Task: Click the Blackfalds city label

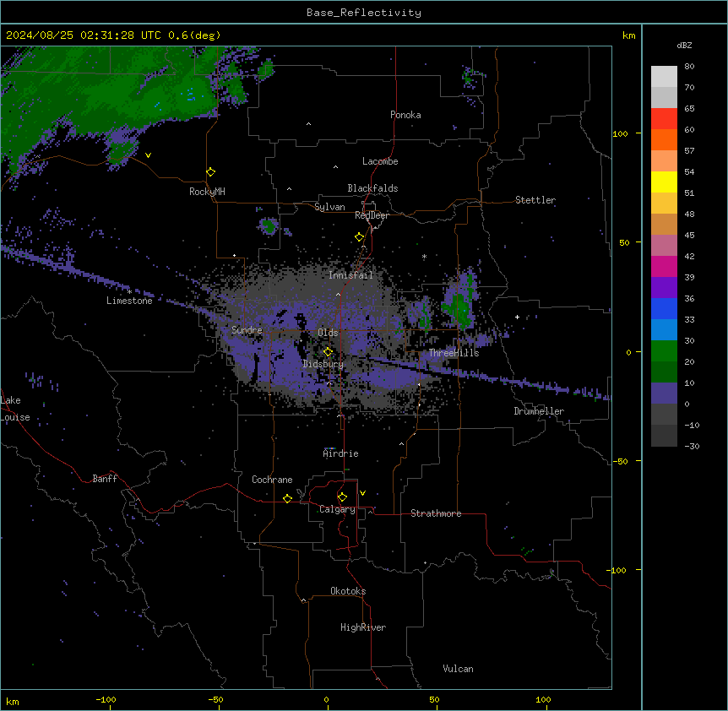Action: [x=372, y=188]
